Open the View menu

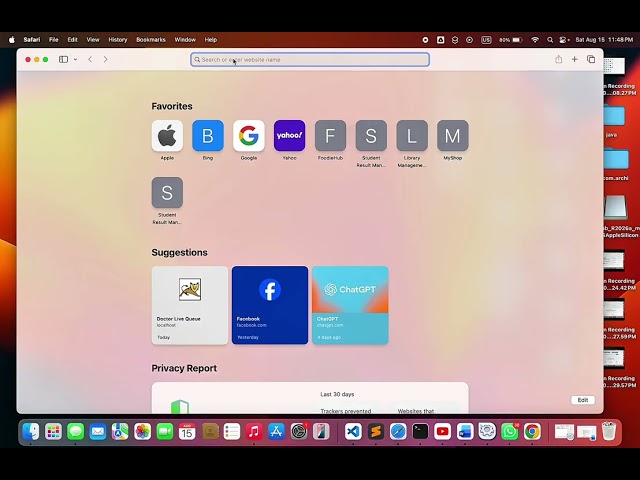93,40
